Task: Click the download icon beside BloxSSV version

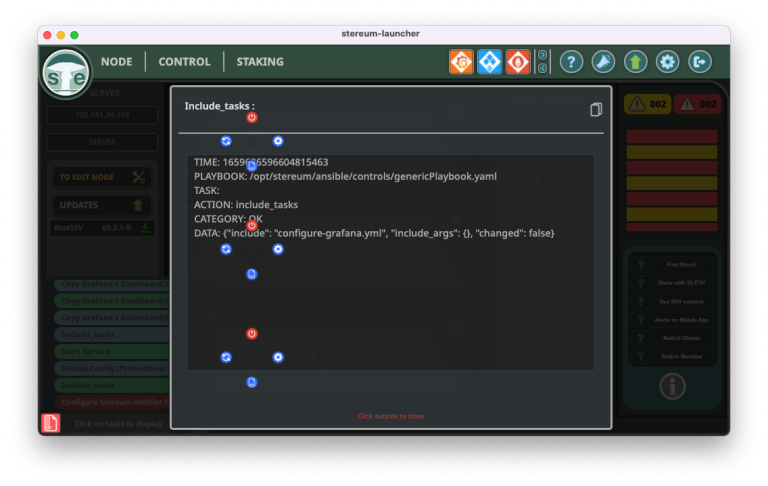Action: [x=145, y=228]
